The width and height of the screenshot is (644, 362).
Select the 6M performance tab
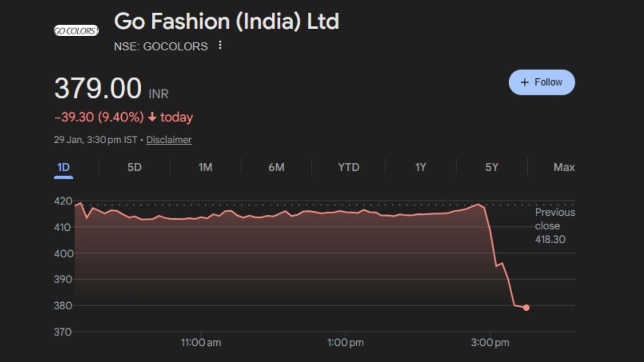[x=277, y=167]
